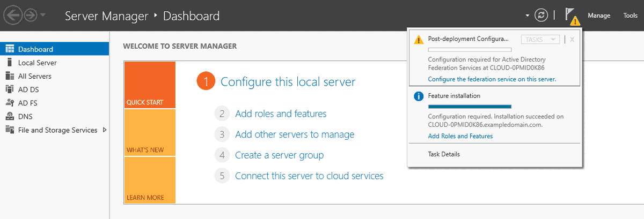The image size is (644, 219).
Task: Click the 'Server Manager' breadcrumb text
Action: point(106,16)
